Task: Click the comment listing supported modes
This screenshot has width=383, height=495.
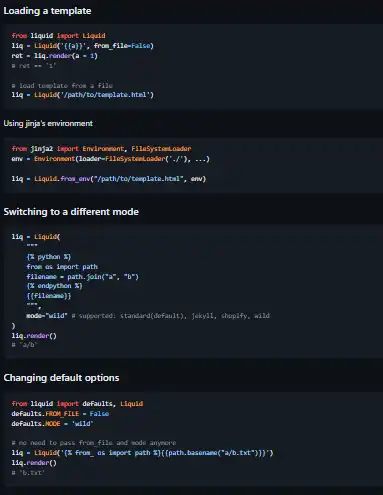Action: (x=171, y=316)
